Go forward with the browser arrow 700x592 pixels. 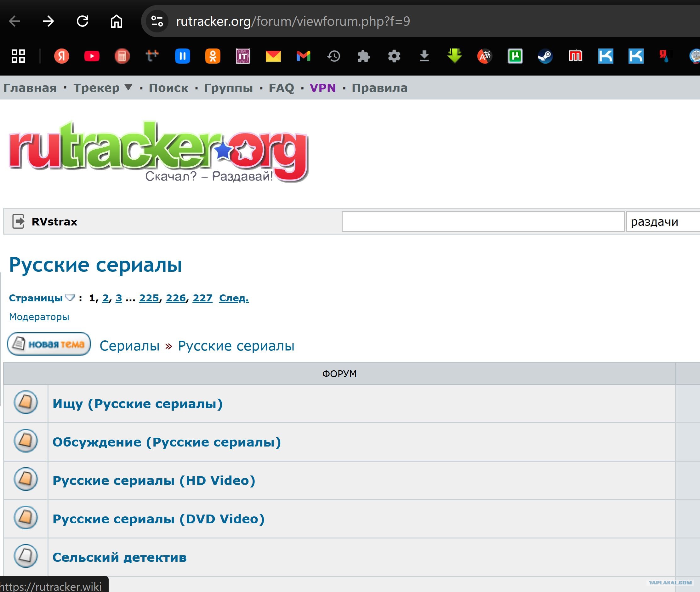[48, 21]
